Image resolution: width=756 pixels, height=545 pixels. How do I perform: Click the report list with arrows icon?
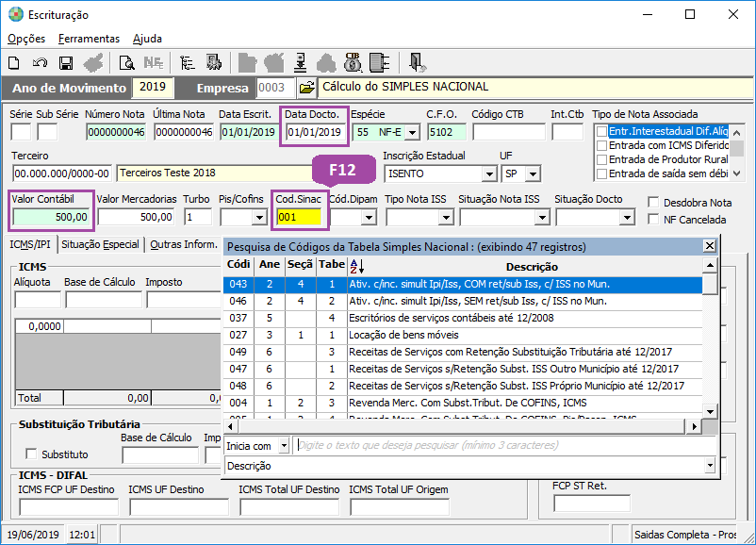point(380,62)
